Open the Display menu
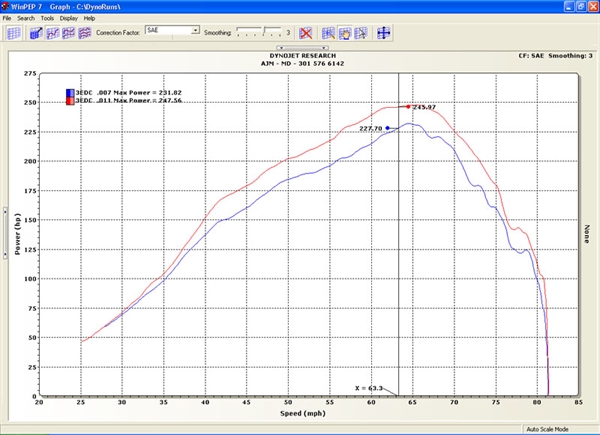Viewport: 600px width, 435px height. 68,18
